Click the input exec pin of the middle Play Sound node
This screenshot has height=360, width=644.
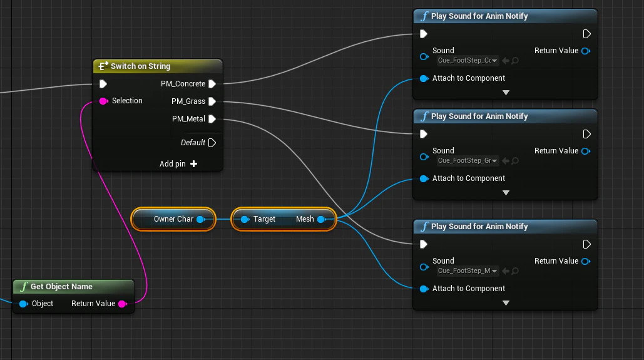click(424, 134)
